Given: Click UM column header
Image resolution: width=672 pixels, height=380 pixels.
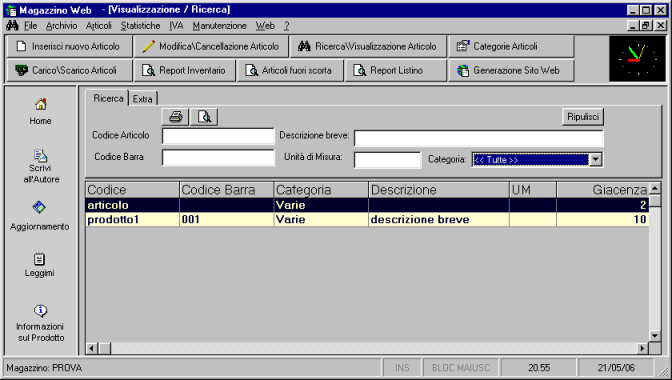Looking at the screenshot, I should [533, 190].
